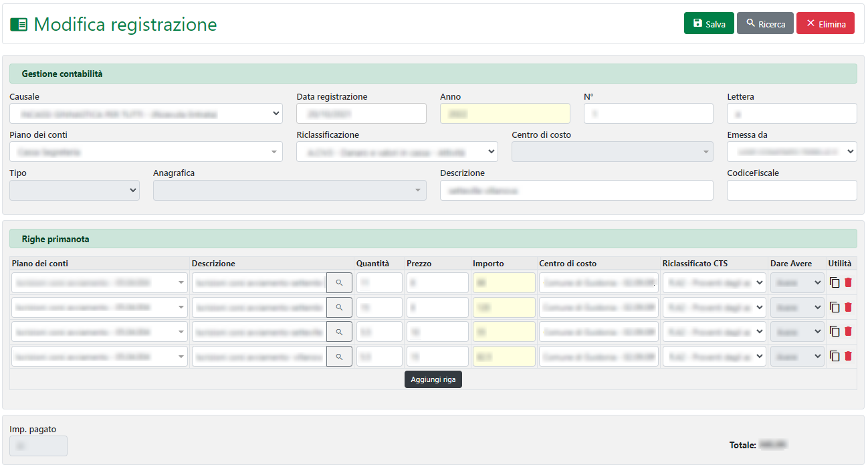Open Riclassificato CTS dropdown in second row

click(714, 308)
